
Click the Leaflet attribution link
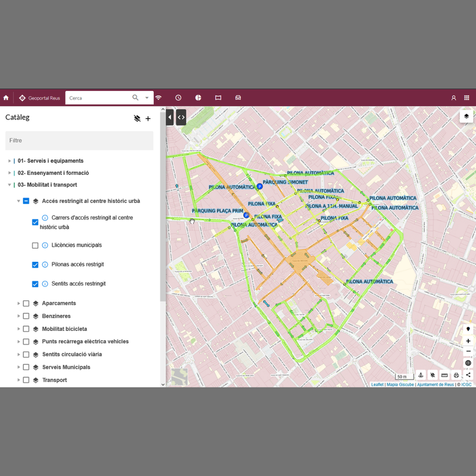point(377,384)
